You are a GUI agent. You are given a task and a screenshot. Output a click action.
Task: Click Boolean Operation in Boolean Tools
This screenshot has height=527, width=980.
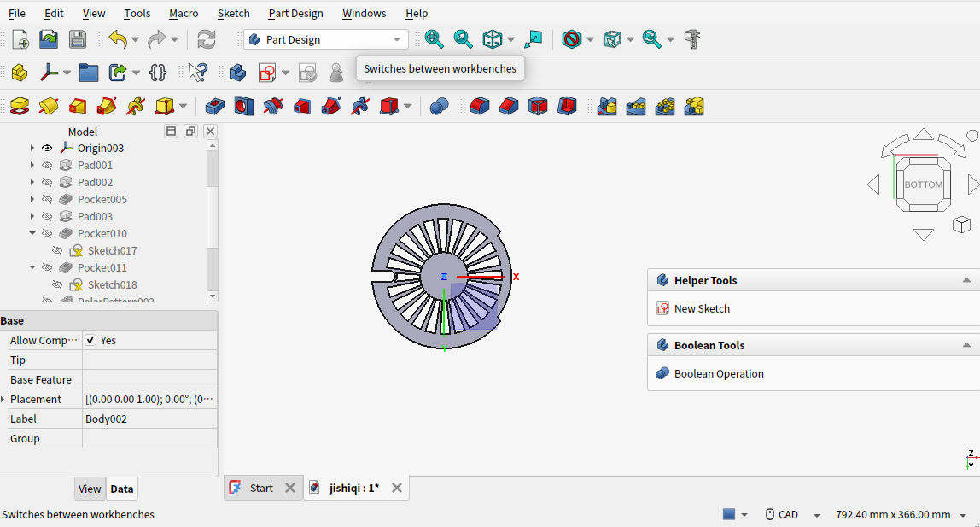[x=718, y=373]
